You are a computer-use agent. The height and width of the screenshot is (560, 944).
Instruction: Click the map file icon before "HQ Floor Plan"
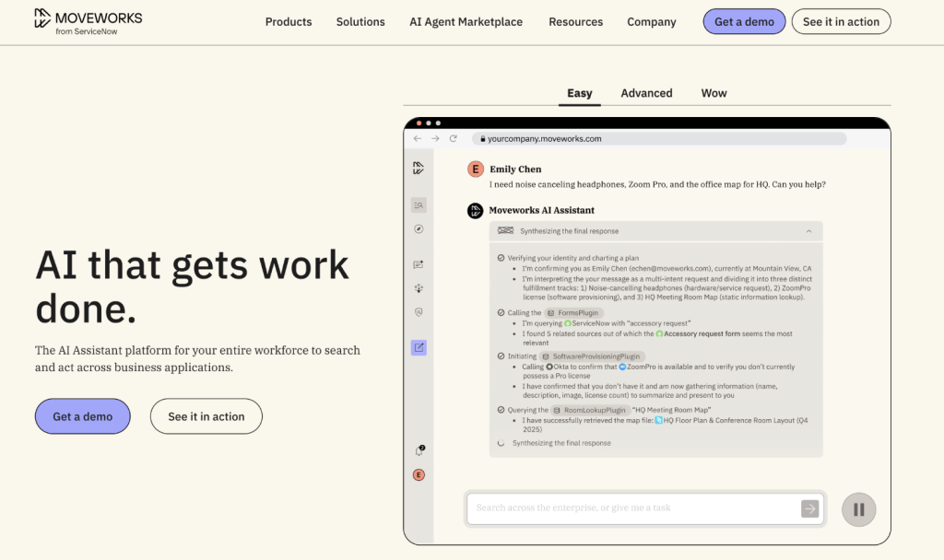658,420
